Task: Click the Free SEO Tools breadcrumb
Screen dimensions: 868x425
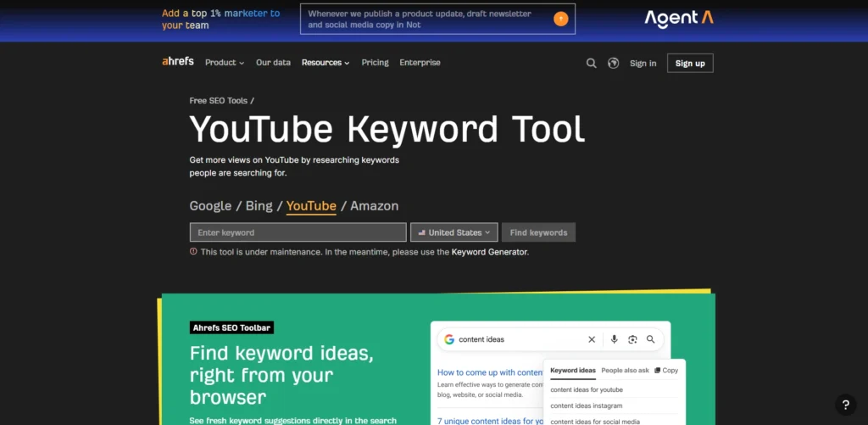Action: coord(218,101)
